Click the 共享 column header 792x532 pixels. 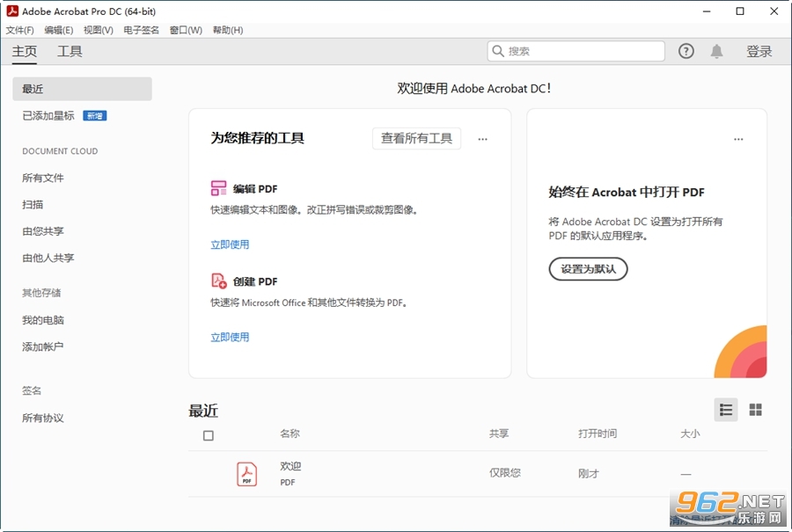coord(499,433)
